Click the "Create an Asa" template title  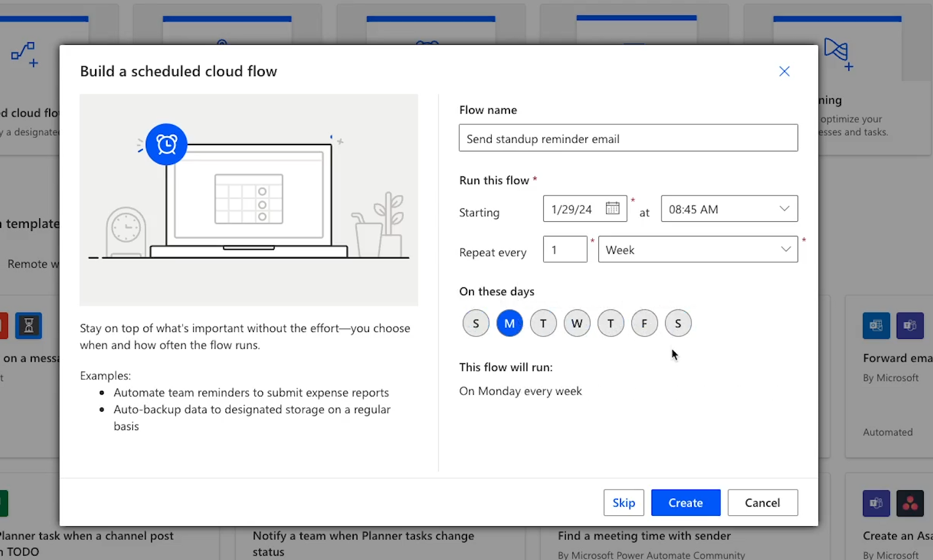(898, 535)
